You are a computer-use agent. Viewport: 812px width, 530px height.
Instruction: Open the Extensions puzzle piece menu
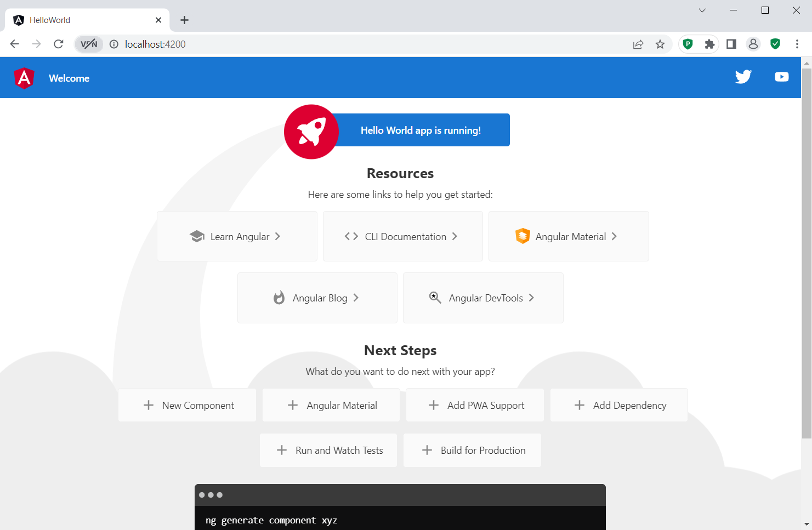(709, 44)
